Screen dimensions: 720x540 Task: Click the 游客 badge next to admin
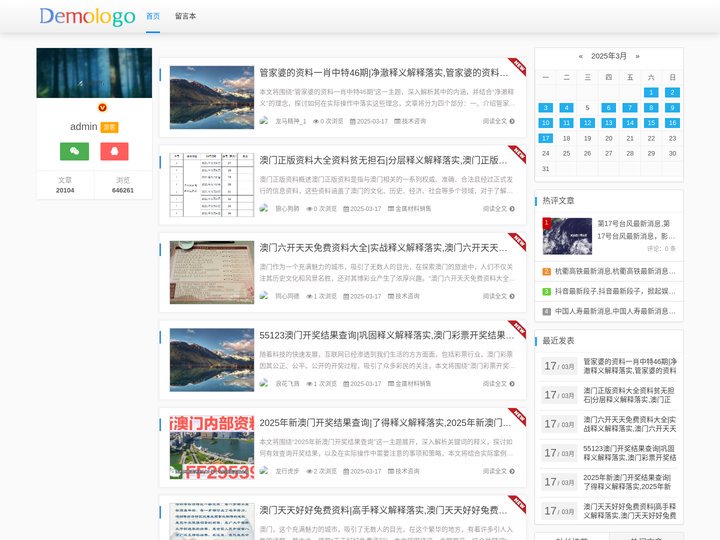(x=109, y=127)
